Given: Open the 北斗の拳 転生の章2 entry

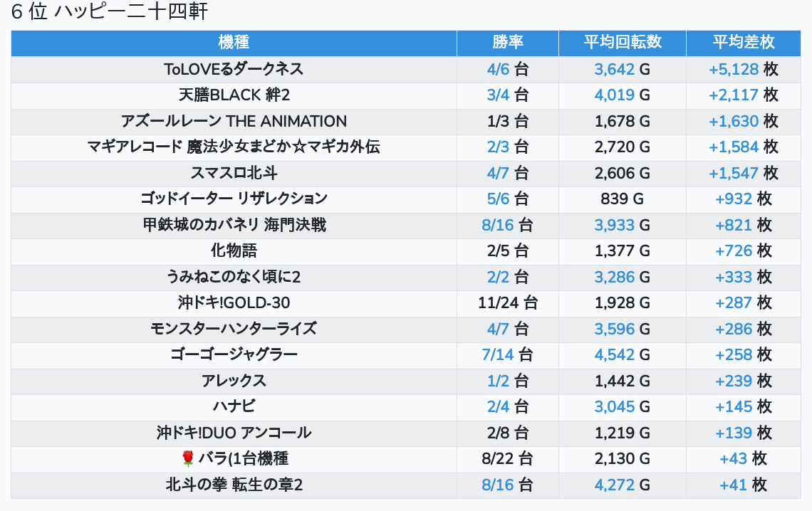Looking at the screenshot, I should (x=234, y=485).
